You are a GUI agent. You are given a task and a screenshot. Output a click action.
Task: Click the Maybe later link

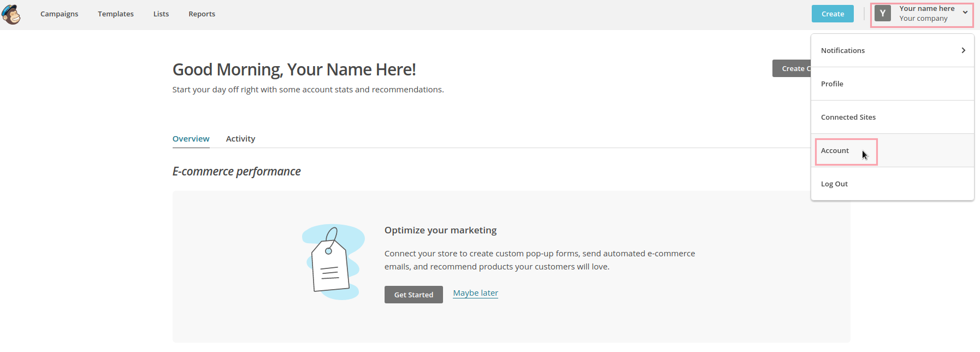[475, 293]
